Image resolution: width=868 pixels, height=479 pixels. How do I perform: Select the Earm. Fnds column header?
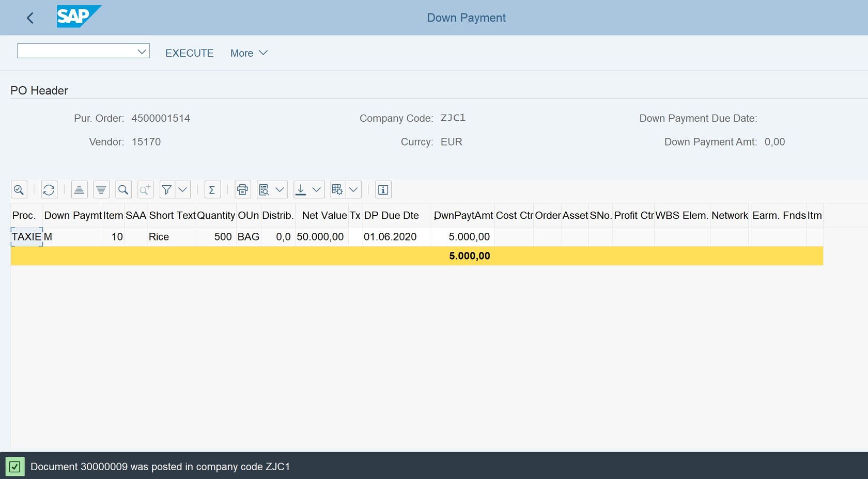pyautogui.click(x=779, y=215)
